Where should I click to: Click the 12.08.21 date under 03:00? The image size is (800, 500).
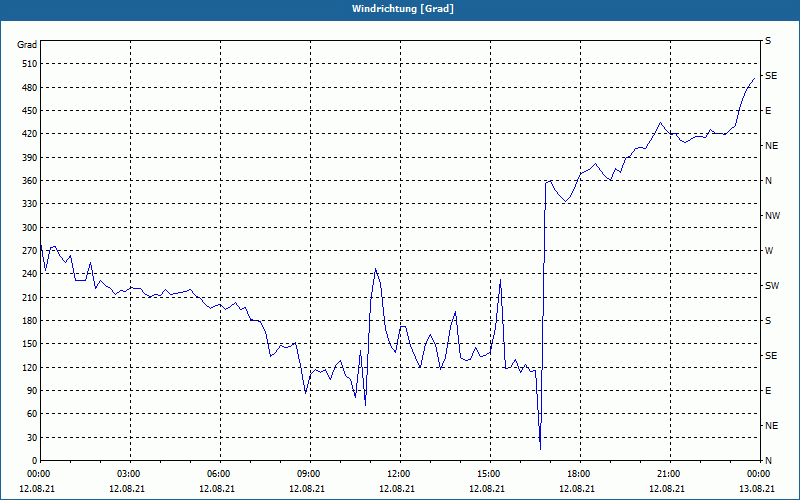(x=127, y=488)
